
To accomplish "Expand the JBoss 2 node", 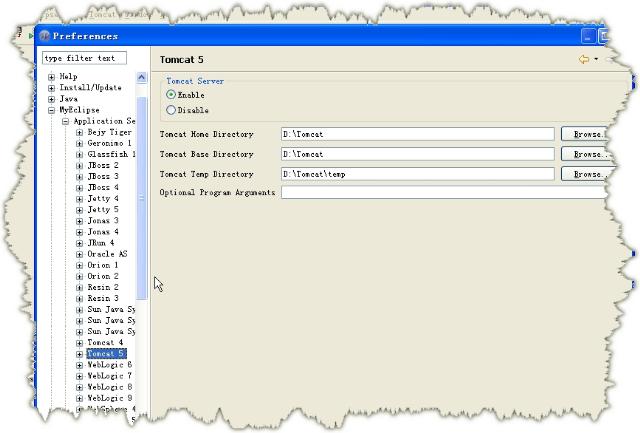I will coord(80,165).
